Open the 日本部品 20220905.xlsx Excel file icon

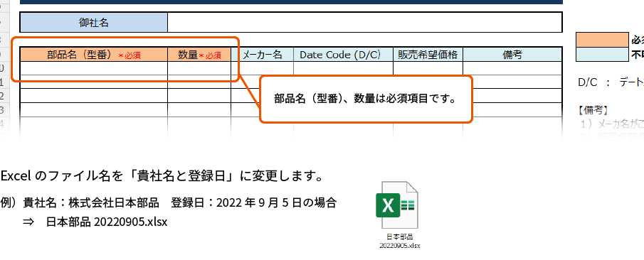click(x=397, y=205)
